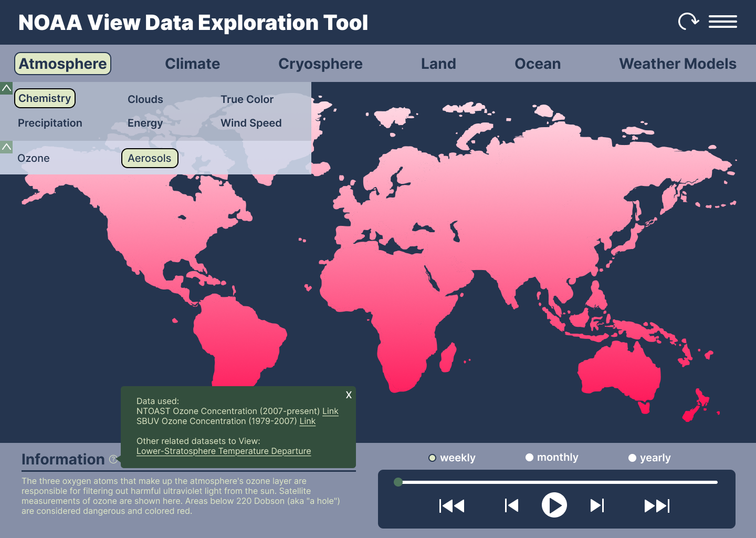Click 'Other related datasets to View:' text
The height and width of the screenshot is (538, 756).
point(198,441)
